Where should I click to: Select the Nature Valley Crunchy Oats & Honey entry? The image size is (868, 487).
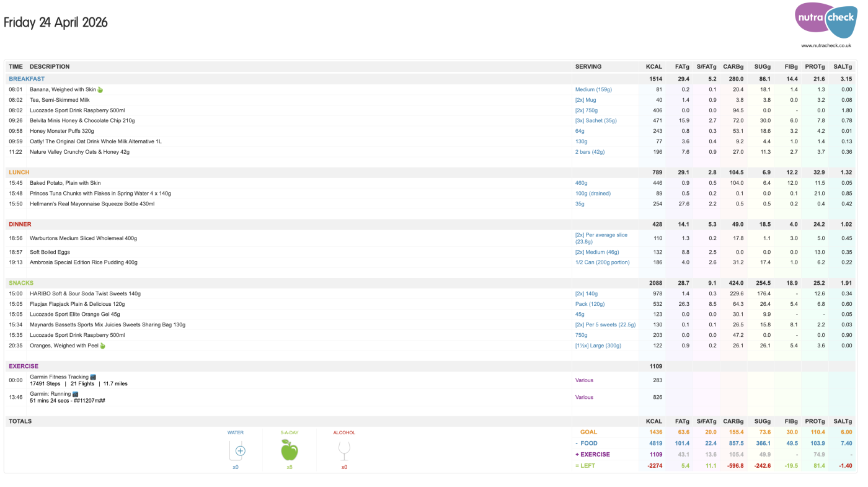pos(79,152)
